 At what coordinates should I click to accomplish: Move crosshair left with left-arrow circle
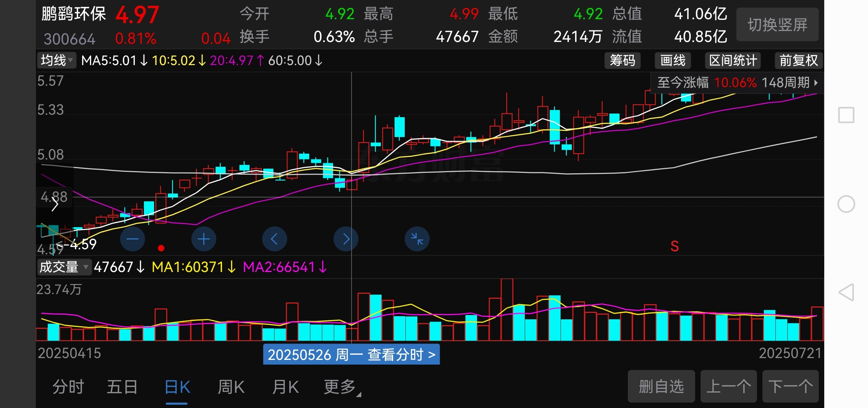pos(275,239)
